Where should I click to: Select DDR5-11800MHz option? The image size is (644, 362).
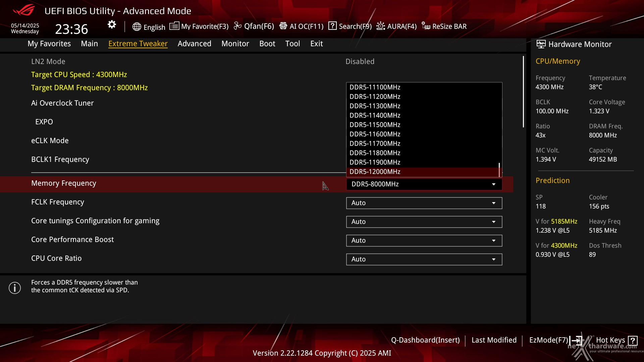[423, 153]
